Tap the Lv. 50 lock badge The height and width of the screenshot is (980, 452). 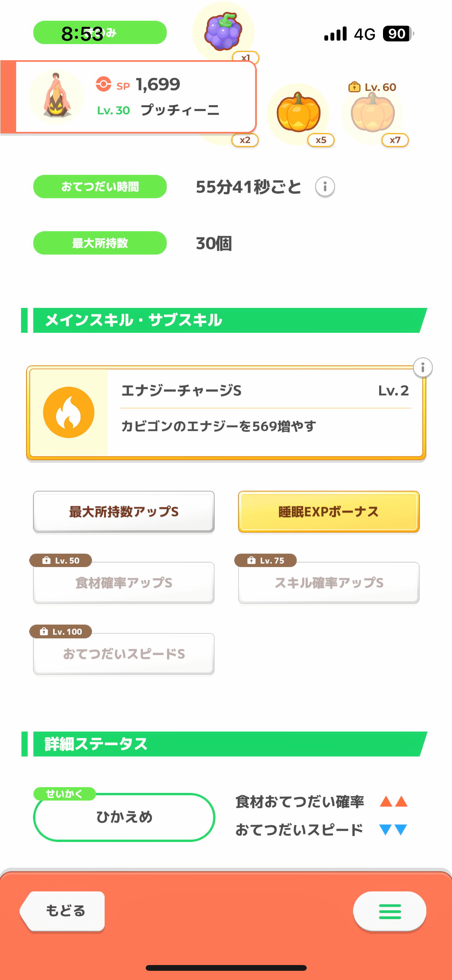pos(61,561)
